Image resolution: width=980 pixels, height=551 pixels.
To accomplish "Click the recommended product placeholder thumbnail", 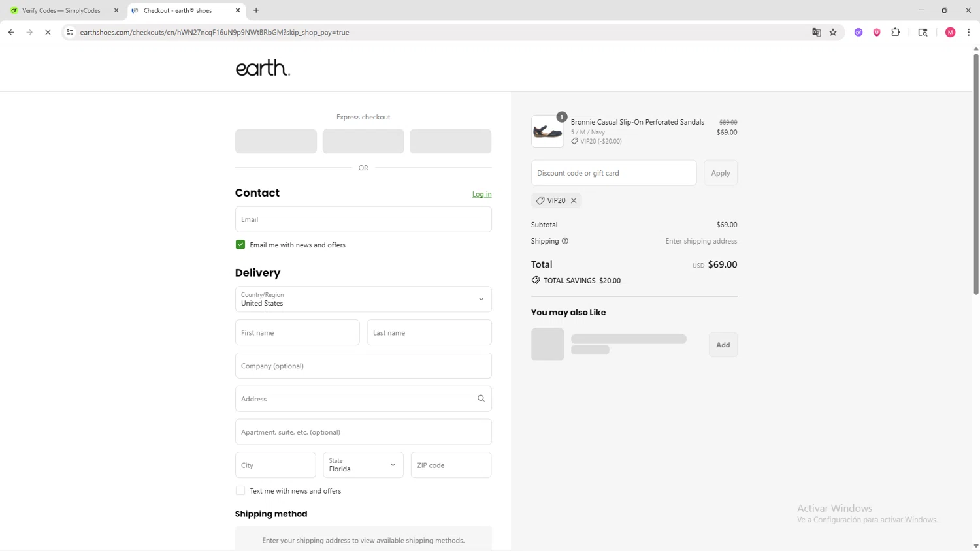I will (547, 344).
